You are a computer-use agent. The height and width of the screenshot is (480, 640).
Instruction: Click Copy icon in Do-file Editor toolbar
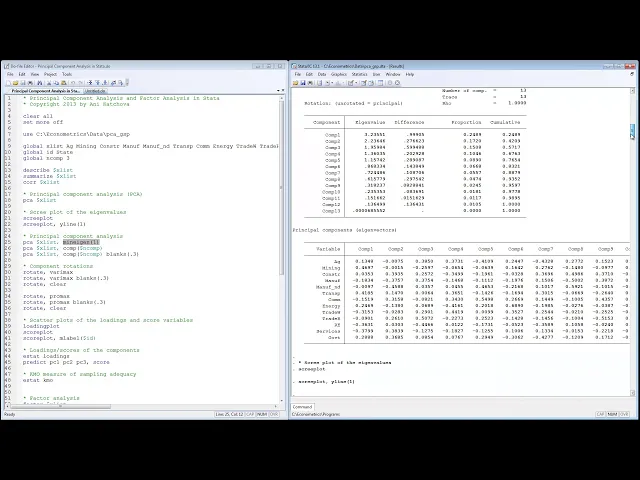click(56, 83)
